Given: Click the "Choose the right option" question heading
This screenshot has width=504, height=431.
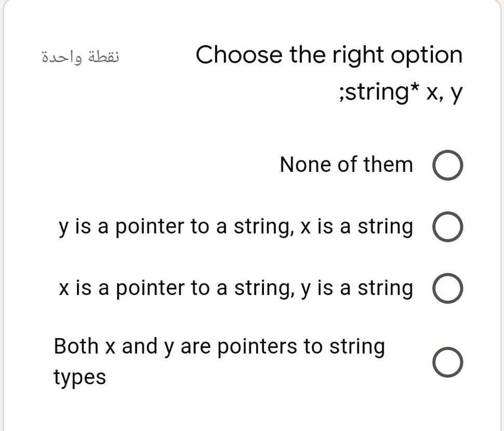Looking at the screenshot, I should (329, 55).
